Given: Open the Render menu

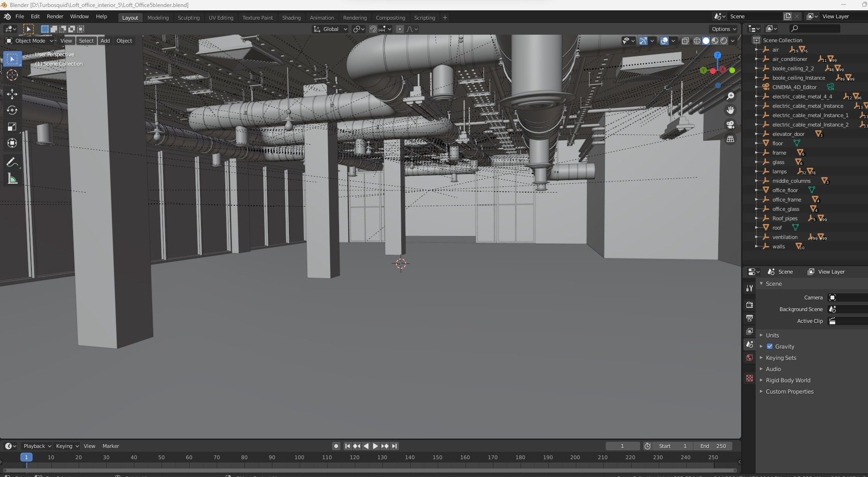Looking at the screenshot, I should tap(55, 16).
